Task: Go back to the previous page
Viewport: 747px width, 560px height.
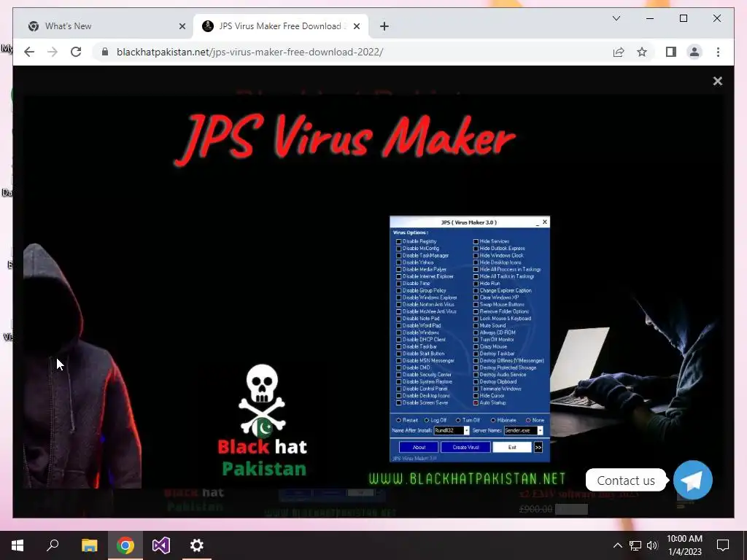Action: click(x=29, y=52)
